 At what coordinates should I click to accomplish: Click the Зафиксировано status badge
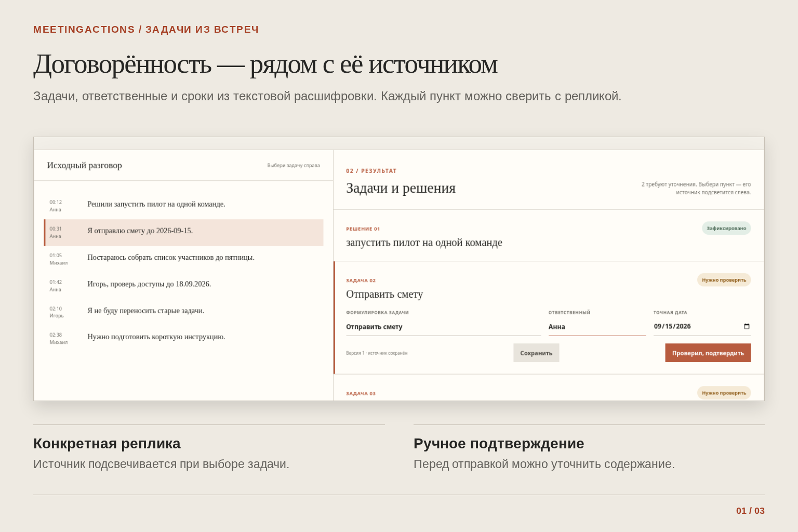(x=726, y=228)
